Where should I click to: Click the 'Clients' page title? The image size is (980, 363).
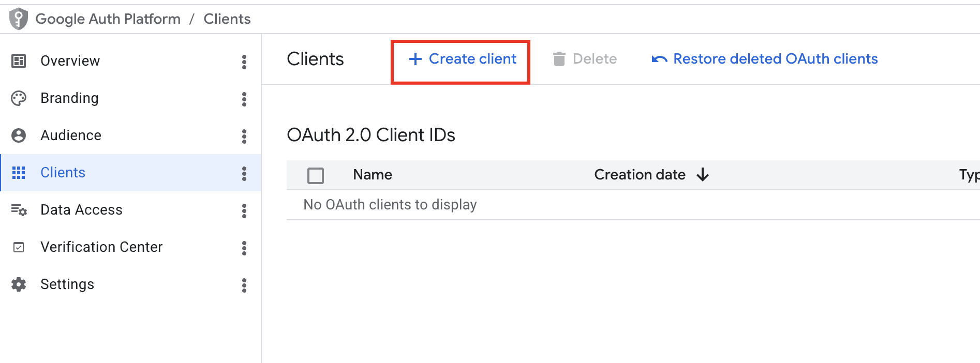tap(315, 59)
